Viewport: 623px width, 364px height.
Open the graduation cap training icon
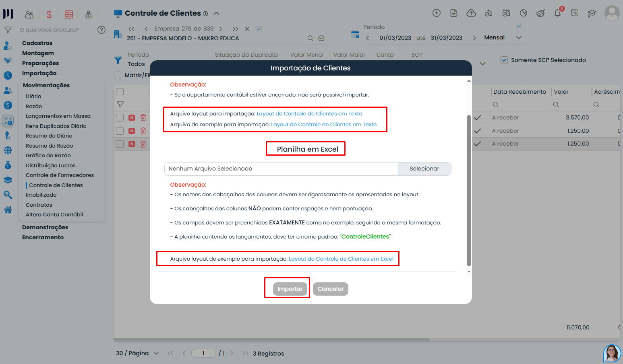[x=592, y=13]
